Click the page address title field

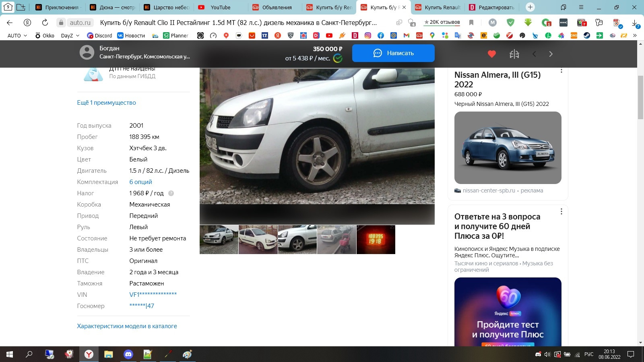[x=238, y=23]
